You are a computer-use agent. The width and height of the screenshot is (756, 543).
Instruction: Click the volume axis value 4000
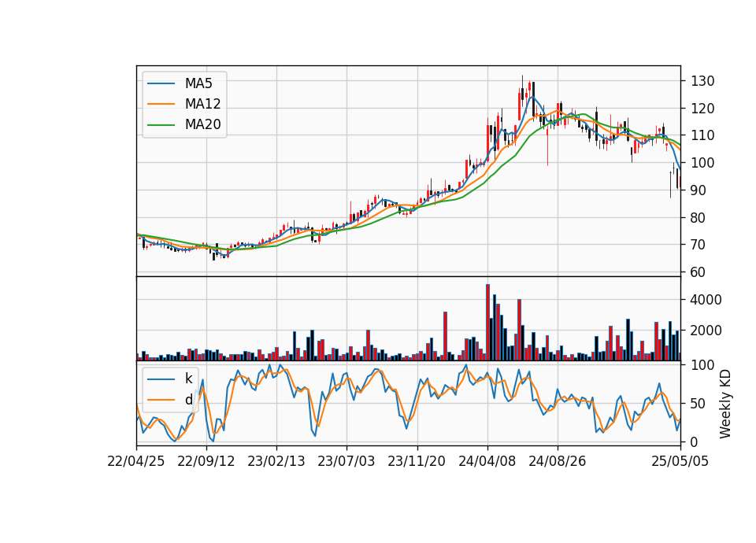706,300
